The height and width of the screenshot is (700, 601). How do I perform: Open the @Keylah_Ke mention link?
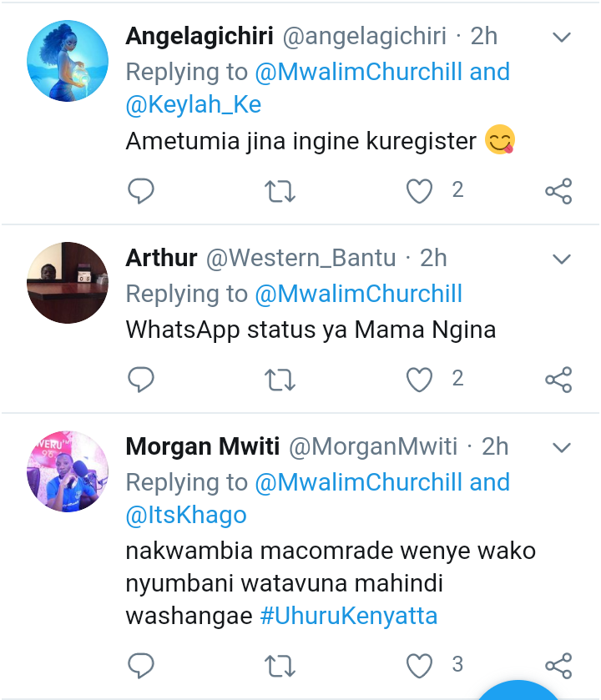coord(194,104)
